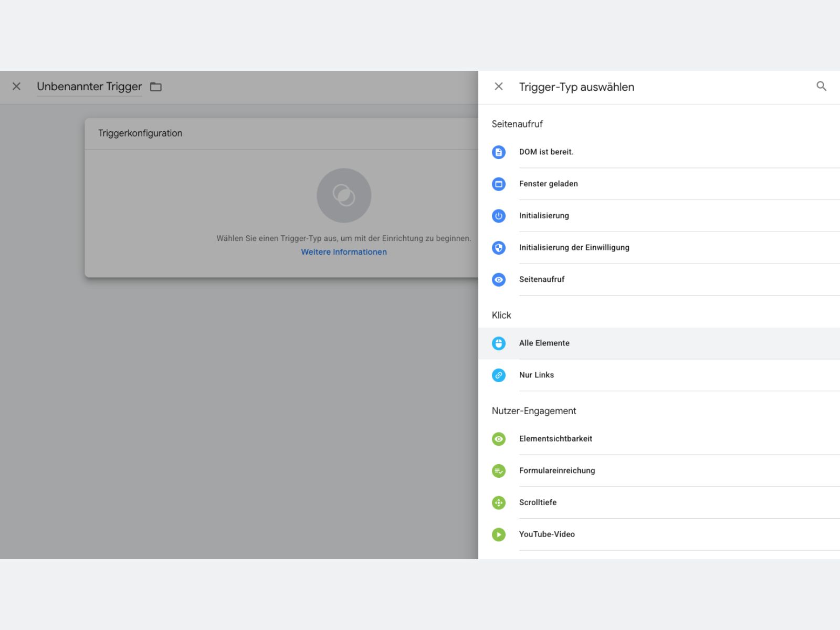Select Scrolltiefe trigger type
Screen dimensions: 840x630
(x=659, y=502)
